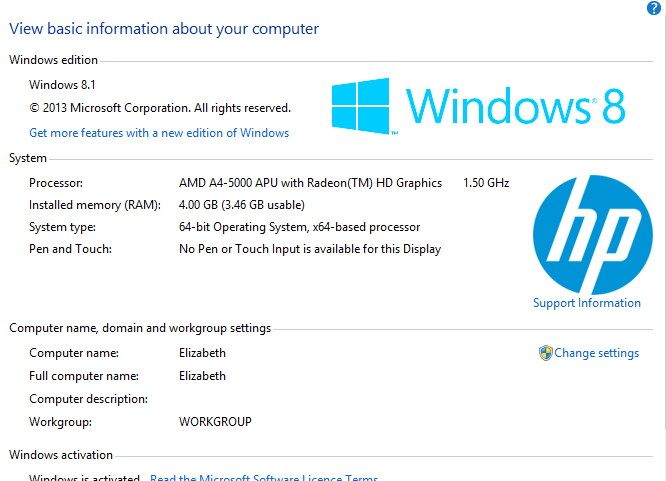Click the System type: label
The width and height of the screenshot is (666, 481).
62,227
